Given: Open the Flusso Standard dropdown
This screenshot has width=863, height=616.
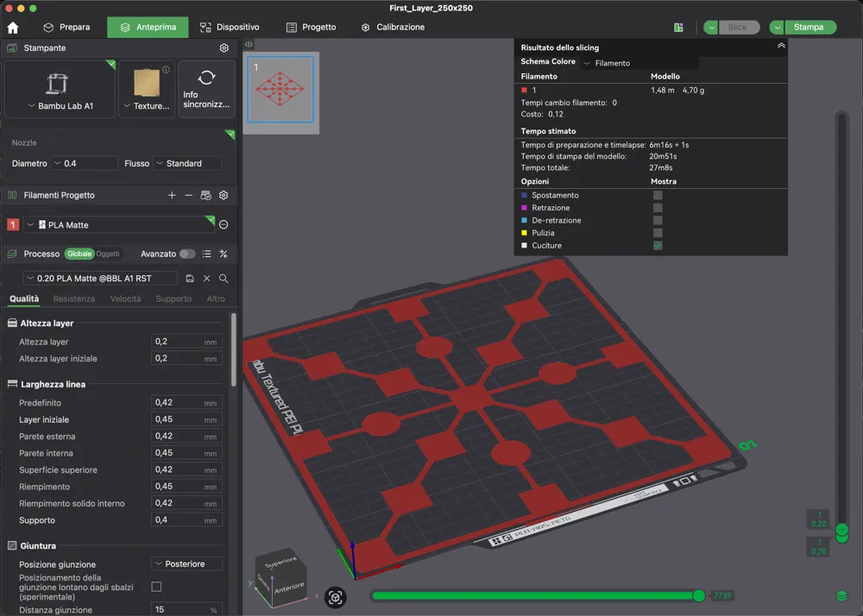Looking at the screenshot, I should click(x=187, y=163).
